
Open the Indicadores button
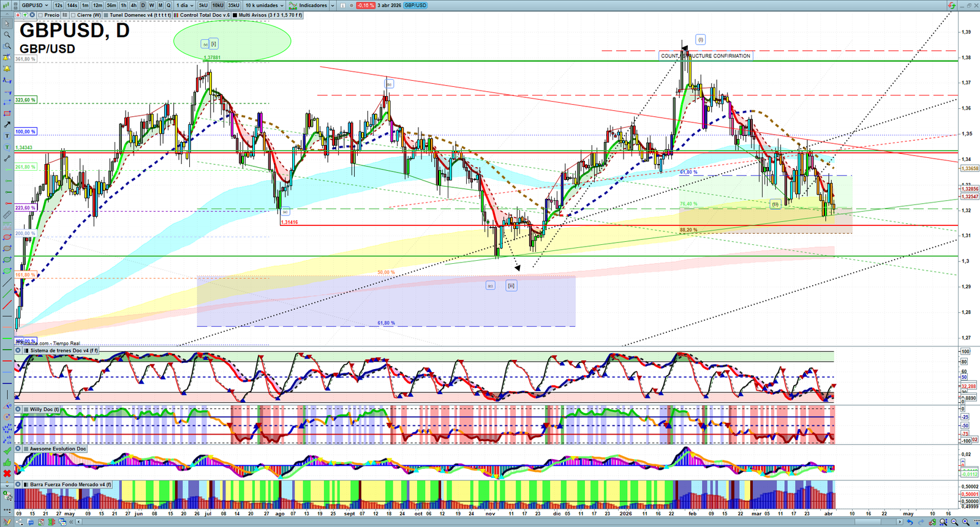[309, 5]
